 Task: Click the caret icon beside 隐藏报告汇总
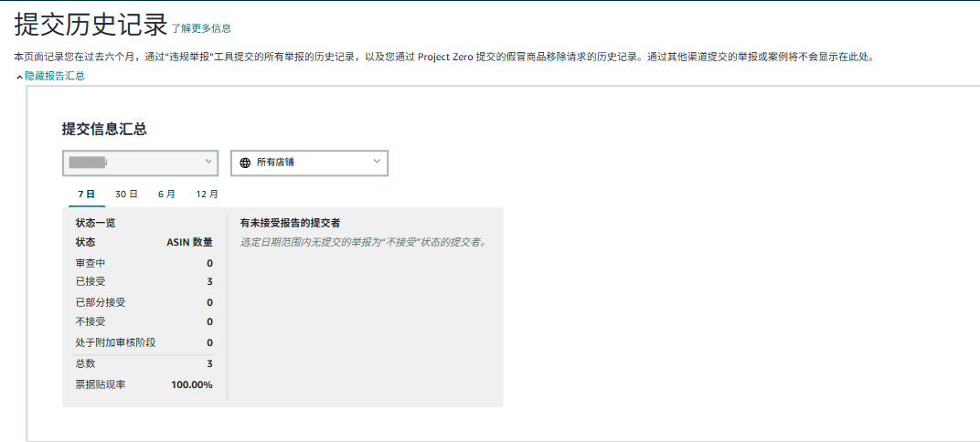click(19, 78)
